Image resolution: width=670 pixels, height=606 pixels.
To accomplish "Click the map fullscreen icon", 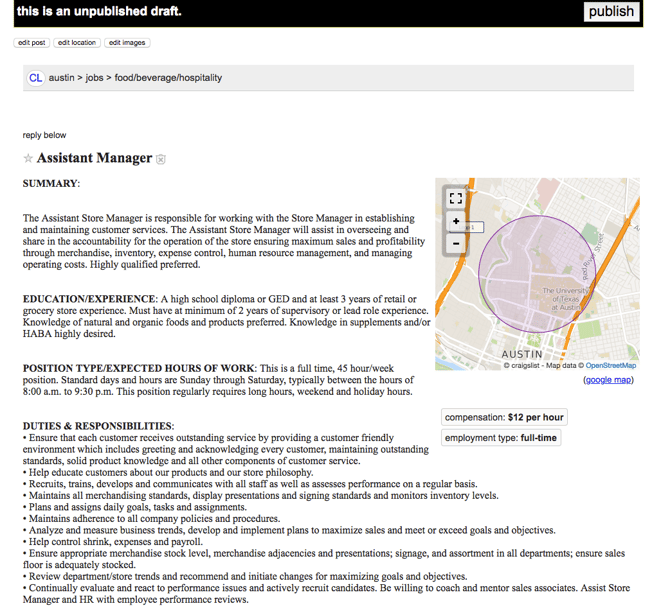I will [x=455, y=198].
